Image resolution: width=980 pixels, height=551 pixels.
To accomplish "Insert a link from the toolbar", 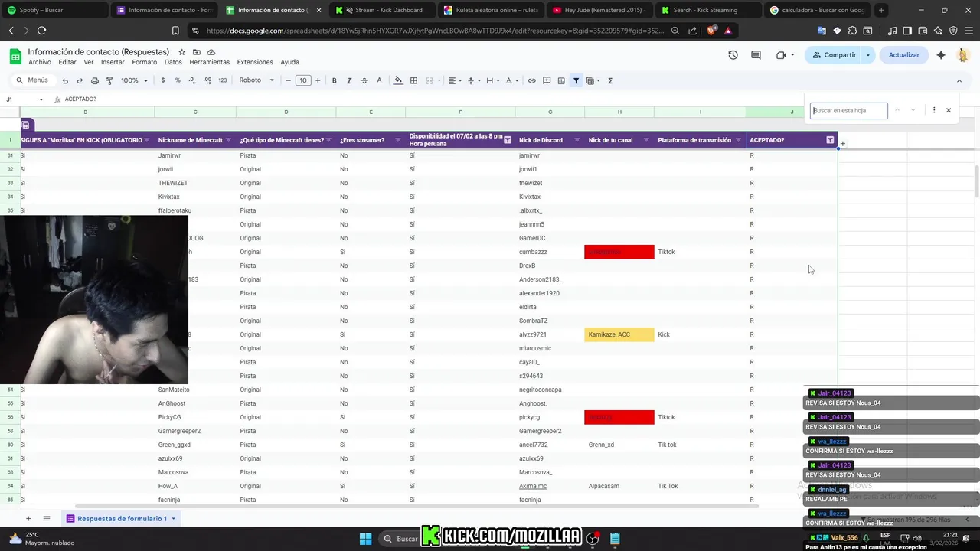I will [x=532, y=80].
